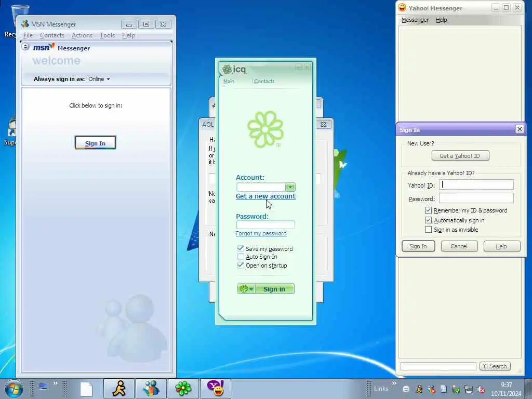Viewport: 532px width, 399px height.
Task: Open MSN Messenger File menu
Action: [x=28, y=35]
